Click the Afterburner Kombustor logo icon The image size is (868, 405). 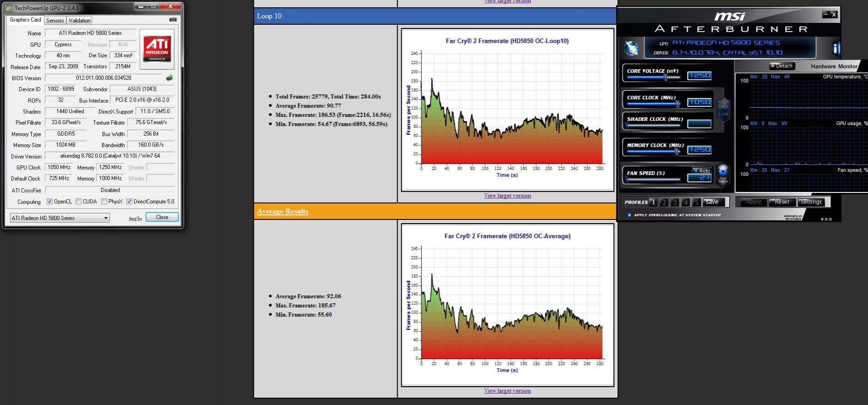click(x=631, y=48)
